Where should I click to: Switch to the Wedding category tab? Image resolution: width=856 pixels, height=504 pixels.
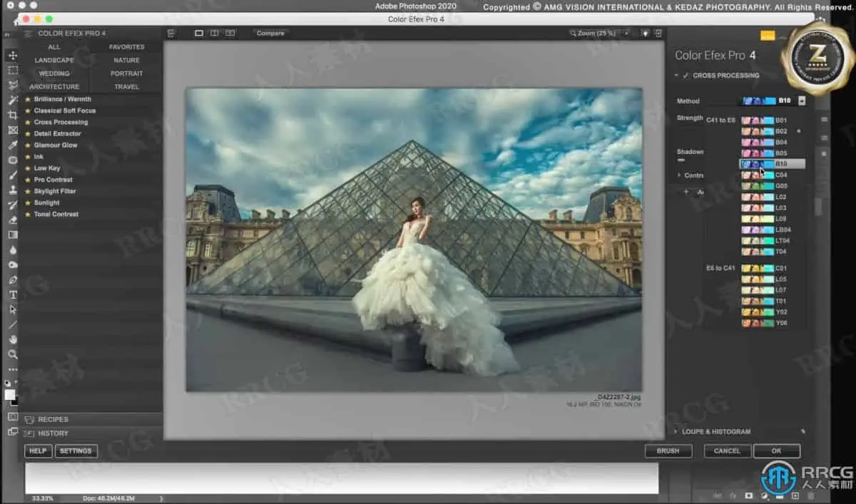[54, 73]
